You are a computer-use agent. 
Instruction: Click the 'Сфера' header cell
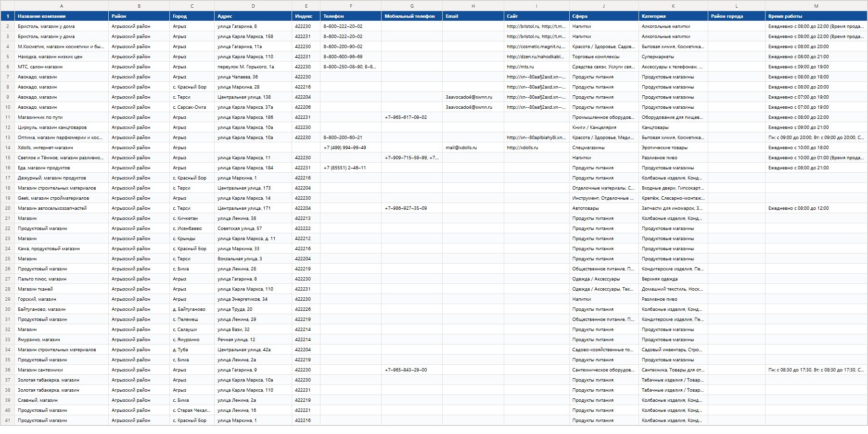[604, 16]
